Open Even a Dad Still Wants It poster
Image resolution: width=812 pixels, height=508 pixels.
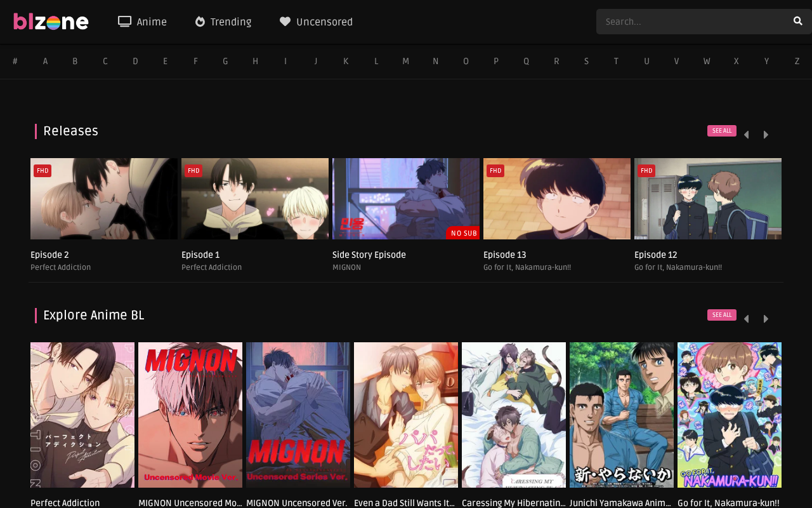point(406,415)
